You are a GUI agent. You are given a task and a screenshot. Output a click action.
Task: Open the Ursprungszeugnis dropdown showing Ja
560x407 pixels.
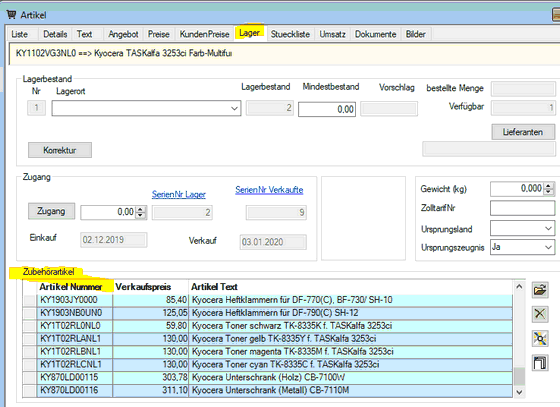[548, 247]
